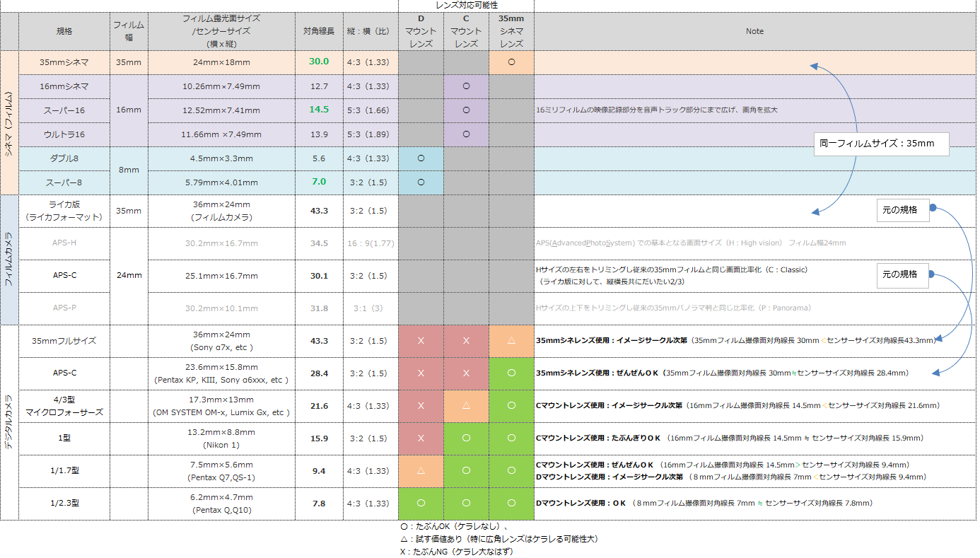Click the green 14.5 value in スーパー16 row

pos(319,110)
